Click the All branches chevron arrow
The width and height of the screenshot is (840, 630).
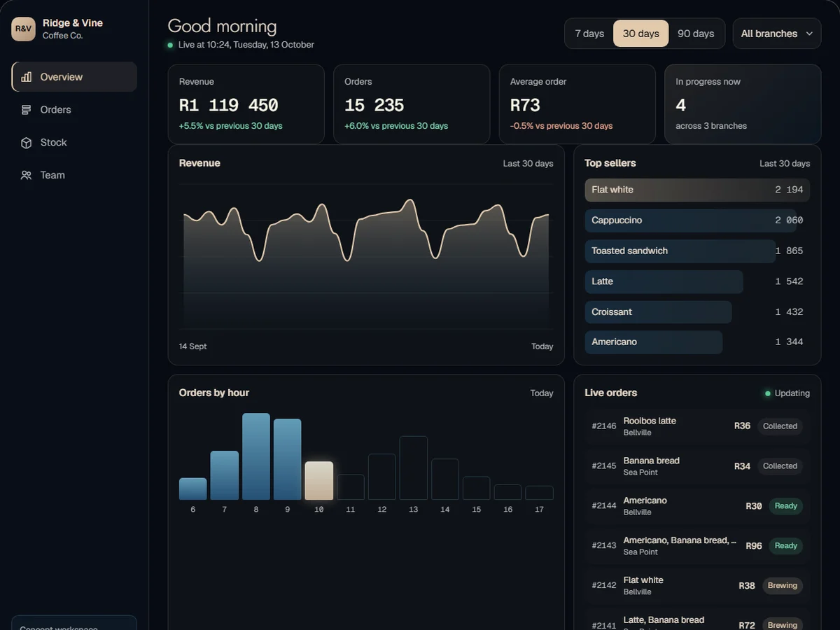tap(809, 34)
